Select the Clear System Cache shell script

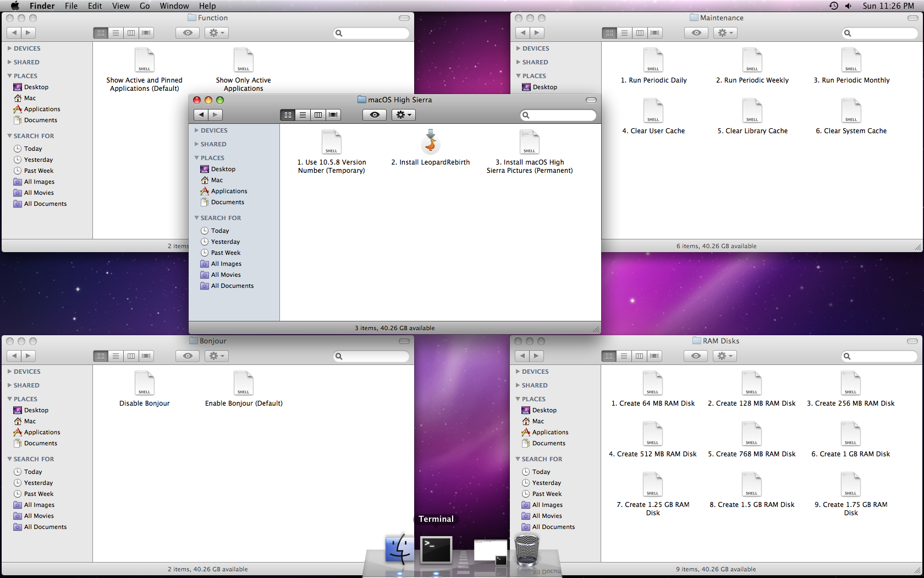(851, 111)
